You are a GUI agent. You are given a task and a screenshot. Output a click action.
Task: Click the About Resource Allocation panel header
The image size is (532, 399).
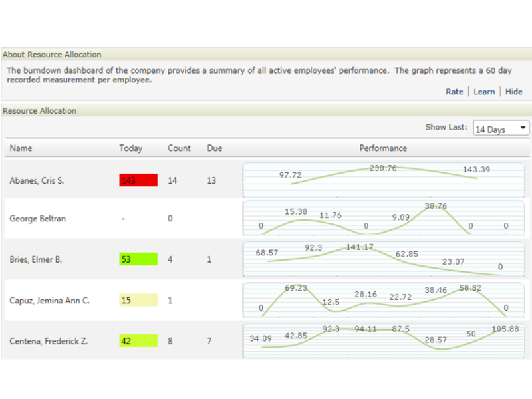tap(267, 55)
